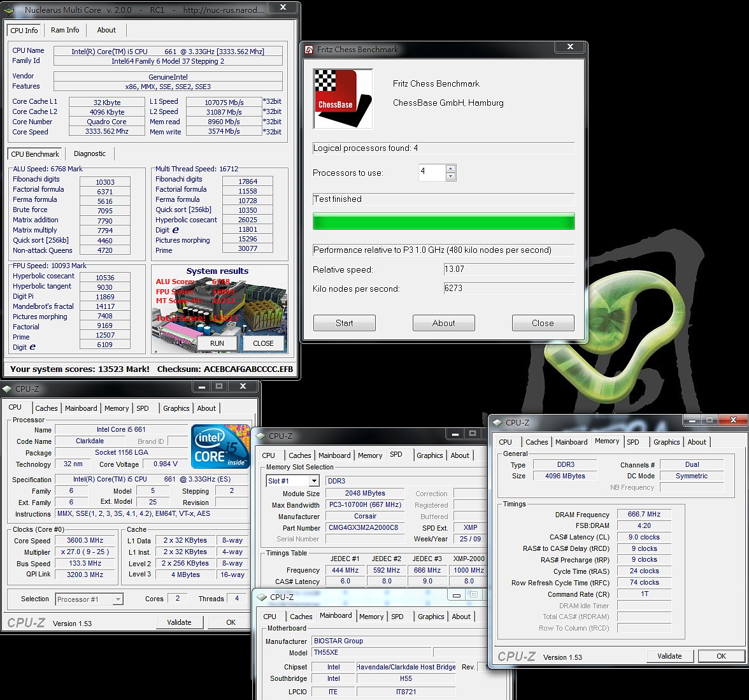Viewport: 749px width, 700px height.
Task: Click title icon of CPU-Z Motherboard window
Action: coord(262,597)
